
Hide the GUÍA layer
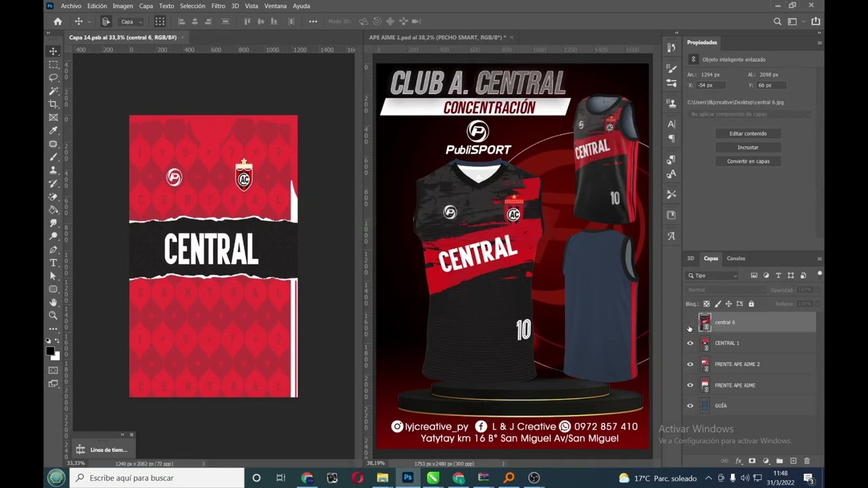click(x=690, y=406)
